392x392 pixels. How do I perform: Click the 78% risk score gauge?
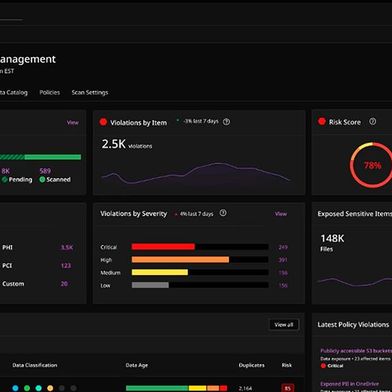point(371,165)
